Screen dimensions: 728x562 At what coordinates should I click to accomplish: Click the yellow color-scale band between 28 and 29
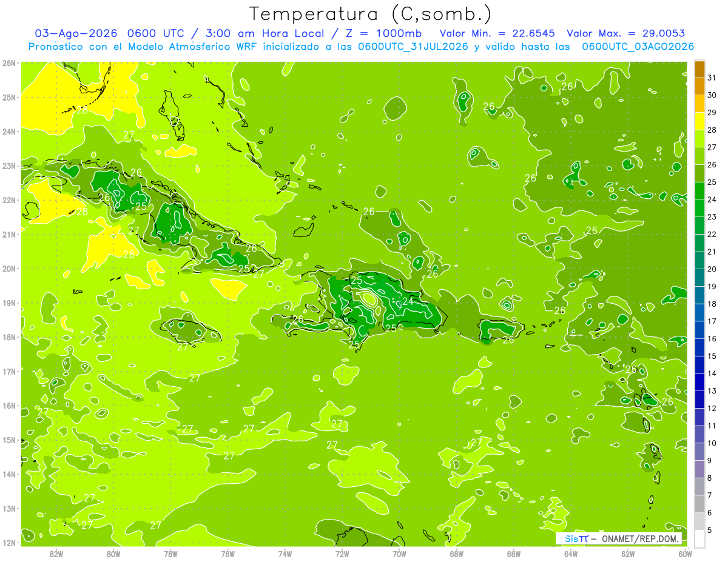(699, 121)
